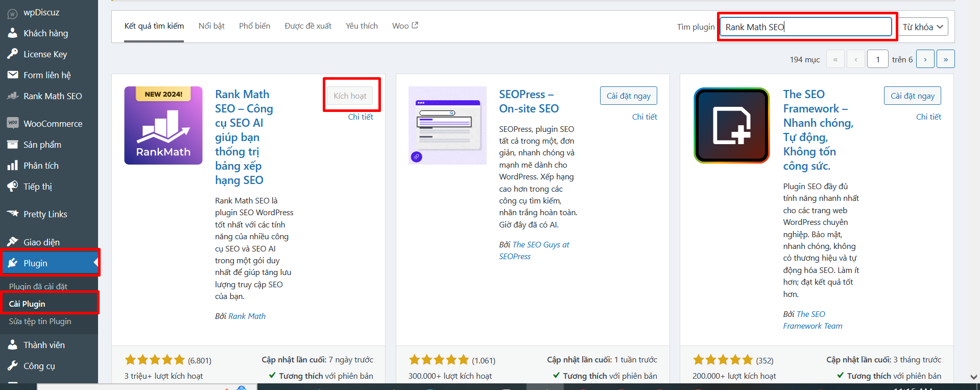980x390 pixels.
Task: Click the WooCommerce menu label
Action: click(x=53, y=124)
